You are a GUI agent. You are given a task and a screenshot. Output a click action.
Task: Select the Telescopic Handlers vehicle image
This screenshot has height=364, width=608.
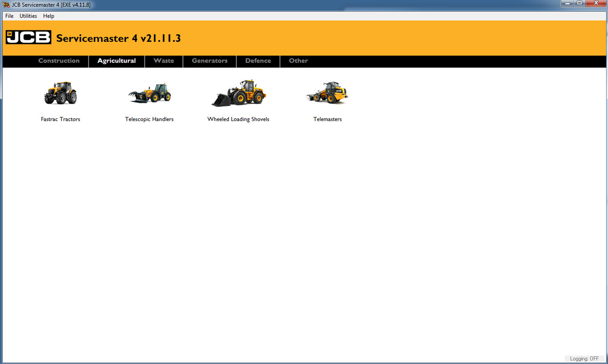click(x=150, y=93)
